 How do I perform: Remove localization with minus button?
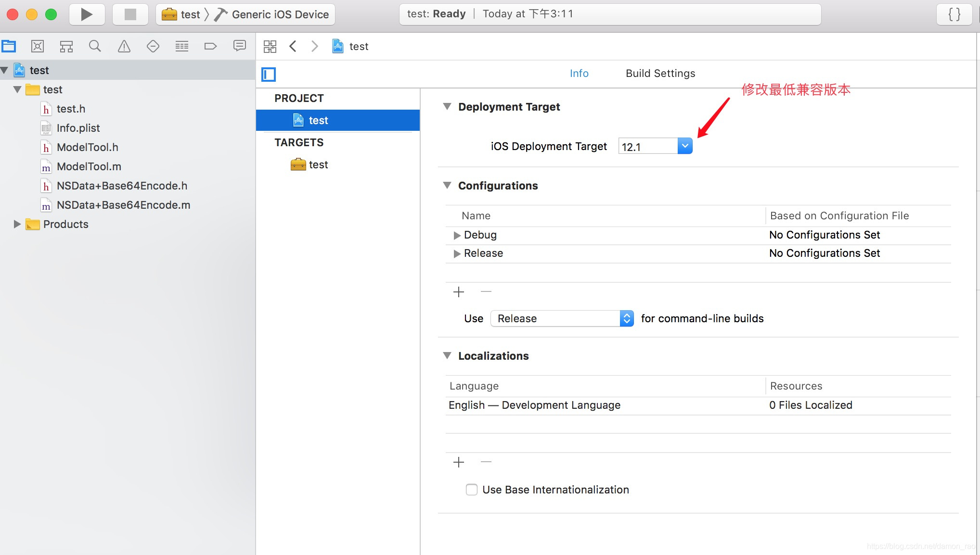pyautogui.click(x=486, y=462)
